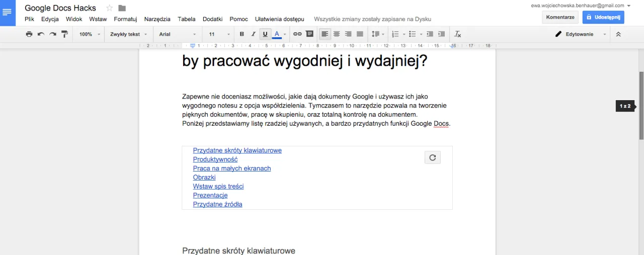The height and width of the screenshot is (255, 644).
Task: Align text to the right
Action: [x=348, y=34]
